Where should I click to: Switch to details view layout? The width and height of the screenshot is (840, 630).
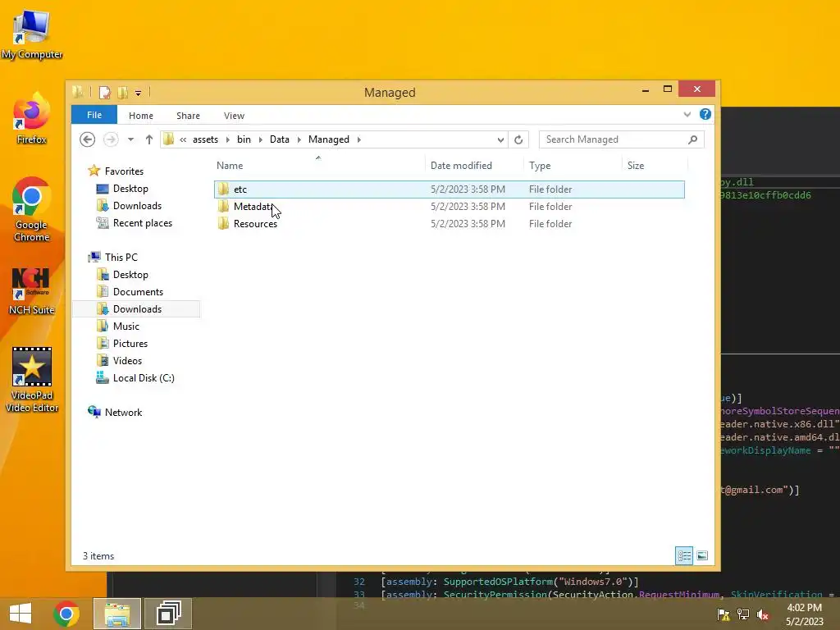[684, 555]
